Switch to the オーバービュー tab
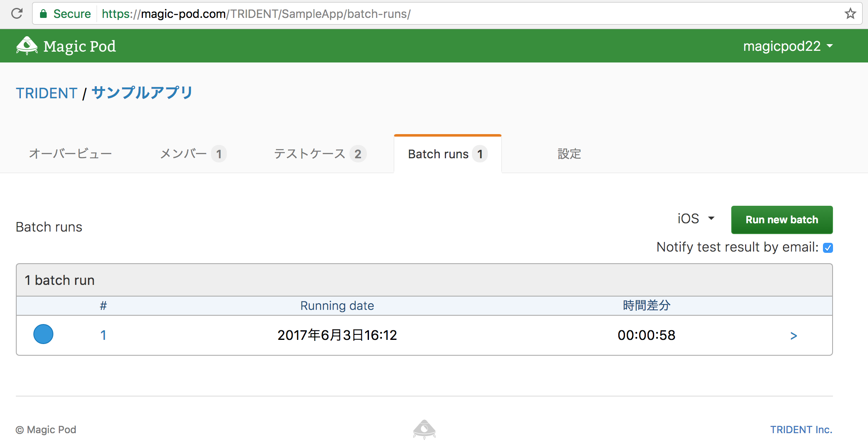The height and width of the screenshot is (444, 868). pos(70,154)
